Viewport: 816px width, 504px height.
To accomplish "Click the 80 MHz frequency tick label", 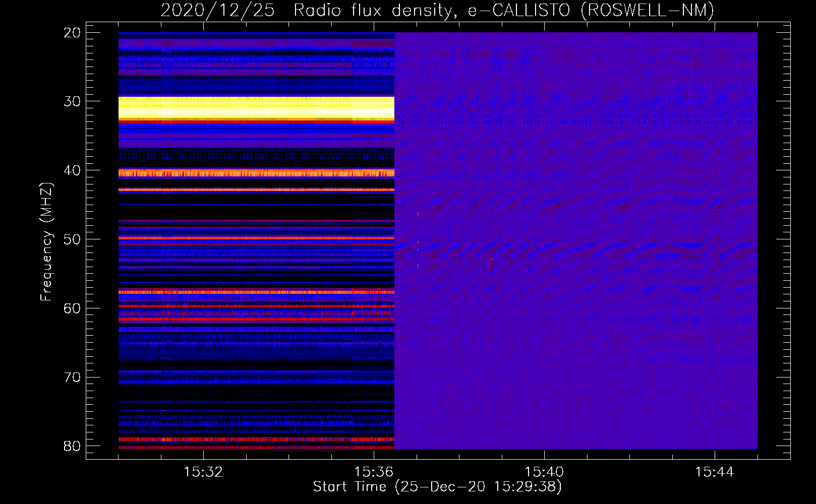I will [72, 446].
